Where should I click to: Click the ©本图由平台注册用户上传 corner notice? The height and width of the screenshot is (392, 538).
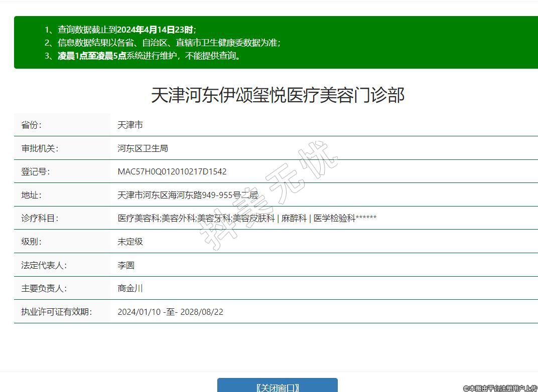[500, 388]
